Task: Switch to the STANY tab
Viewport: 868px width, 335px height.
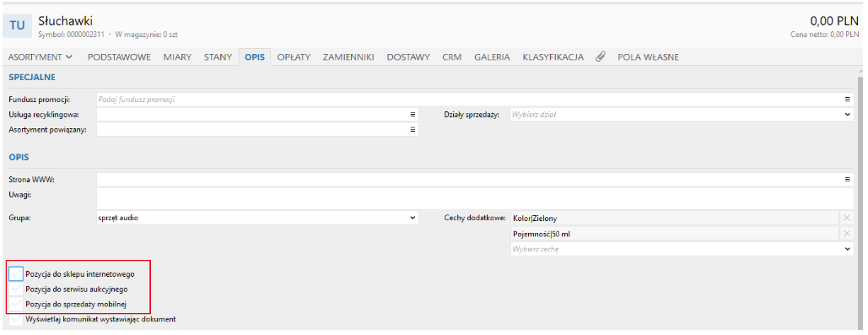Action: [218, 57]
